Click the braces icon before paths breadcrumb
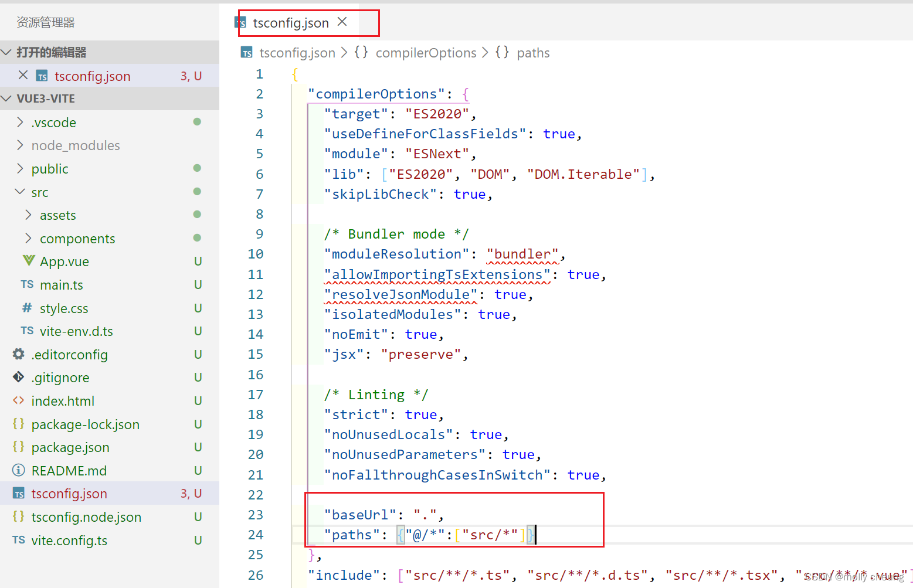Image resolution: width=913 pixels, height=588 pixels. pos(502,52)
